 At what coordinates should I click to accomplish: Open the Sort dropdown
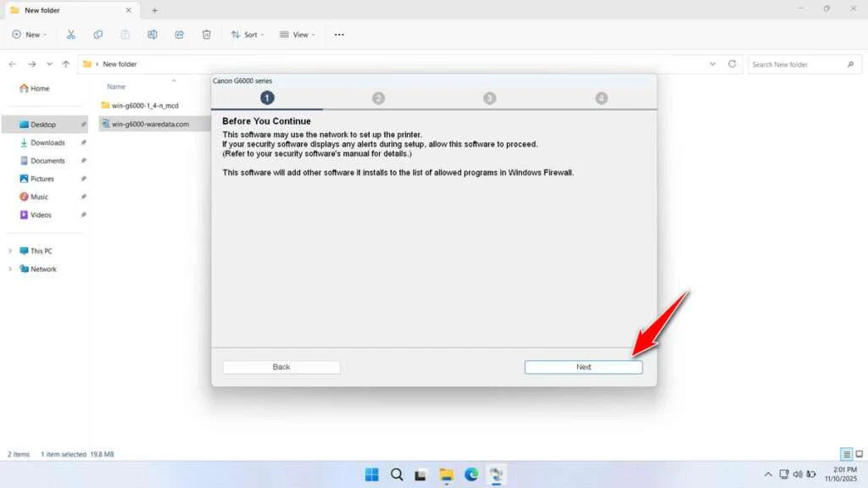click(x=248, y=34)
